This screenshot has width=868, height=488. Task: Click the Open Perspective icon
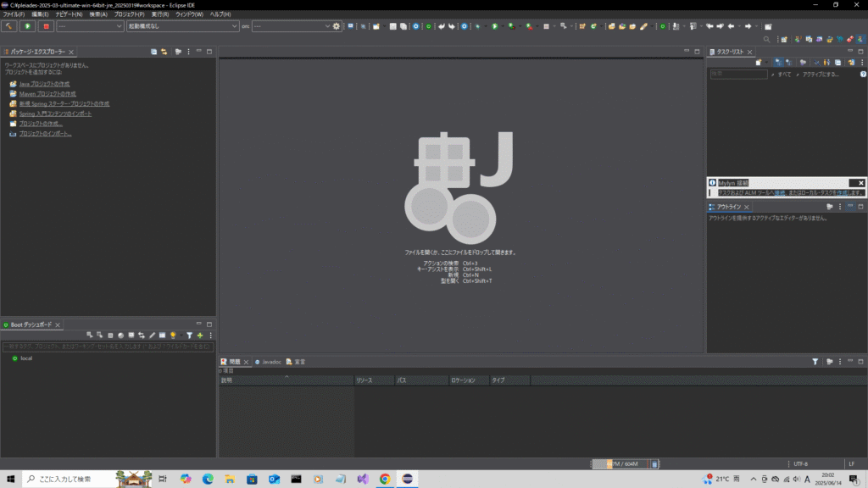784,39
